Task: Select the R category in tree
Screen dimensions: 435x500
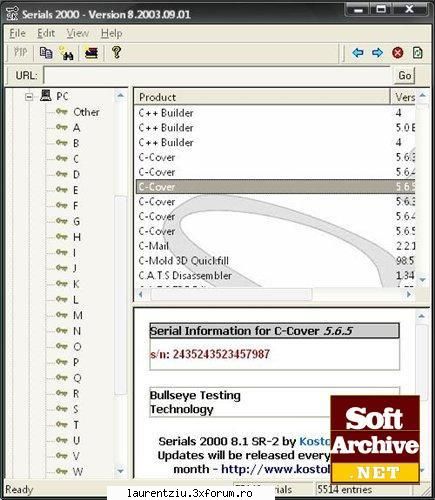Action: click(76, 393)
